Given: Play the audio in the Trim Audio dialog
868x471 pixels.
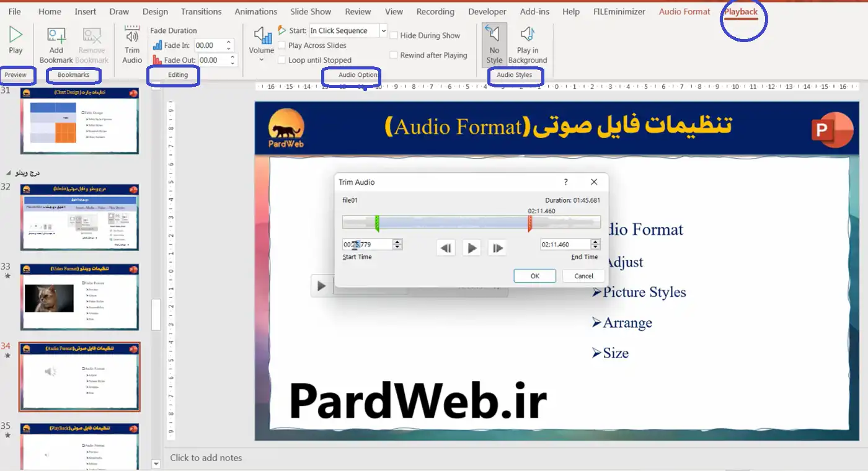Looking at the screenshot, I should 472,248.
